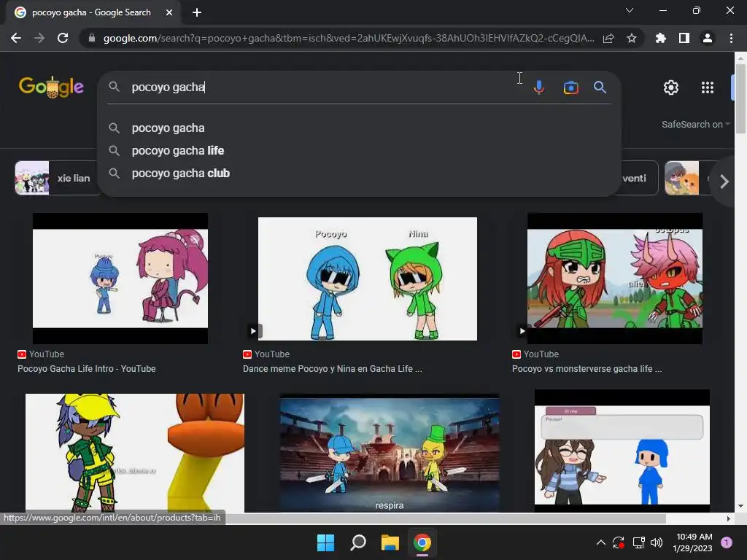Viewport: 747px width, 560px height.
Task: Start voice search with the microphone icon
Action: pos(539,87)
